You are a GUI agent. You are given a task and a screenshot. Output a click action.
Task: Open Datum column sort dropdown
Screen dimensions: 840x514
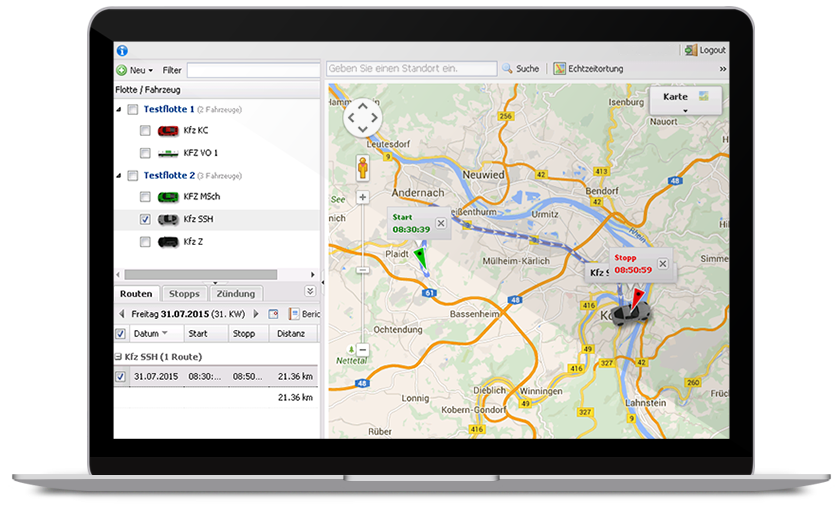[x=165, y=333]
